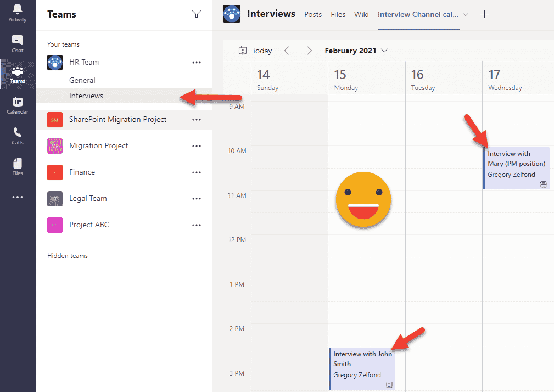Open the Interview Channel calendar tab dropdown chevron
554x392 pixels.
pyautogui.click(x=466, y=14)
